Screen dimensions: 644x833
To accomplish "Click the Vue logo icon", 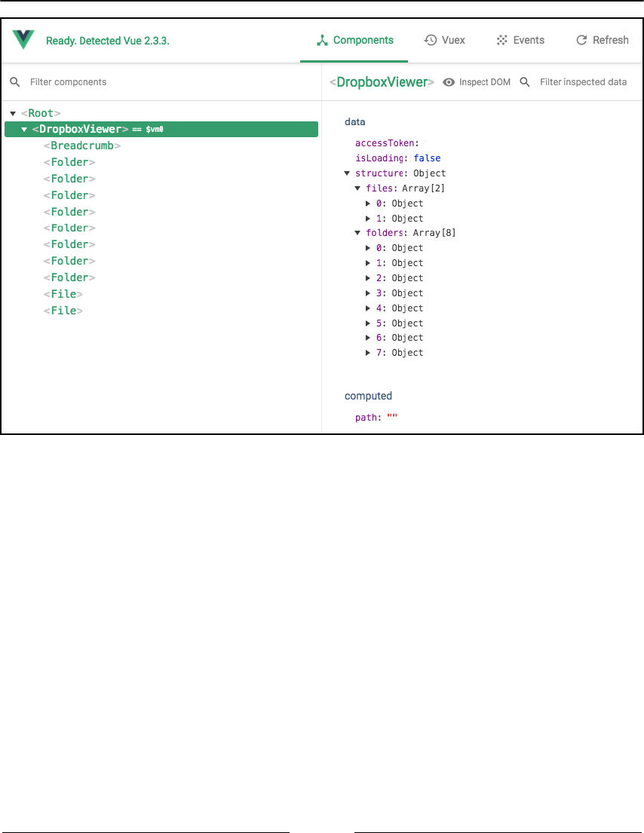I will pos(23,40).
